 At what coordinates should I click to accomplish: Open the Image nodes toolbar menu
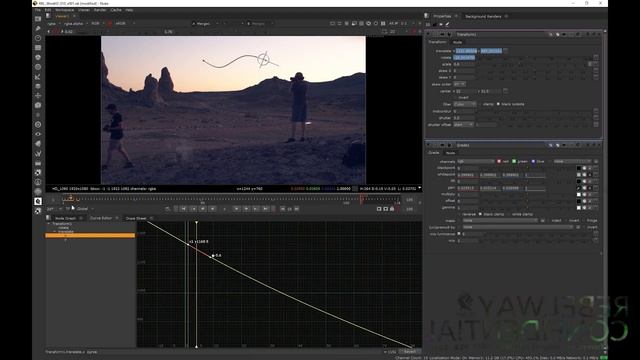point(38,19)
